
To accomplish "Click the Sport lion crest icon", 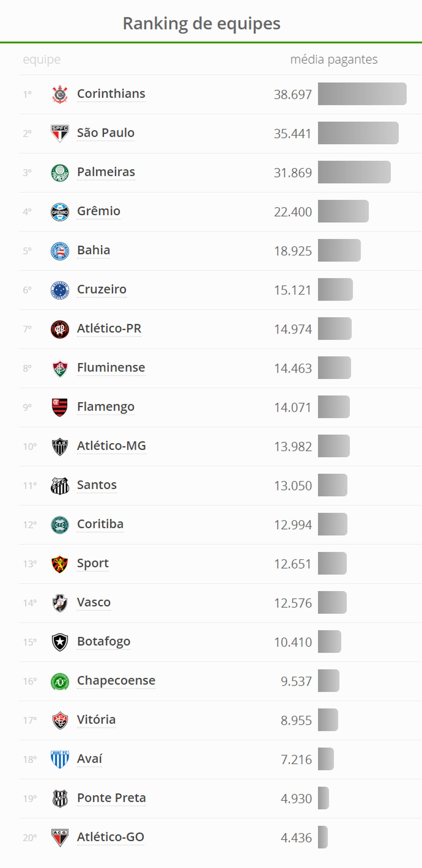I will [60, 564].
